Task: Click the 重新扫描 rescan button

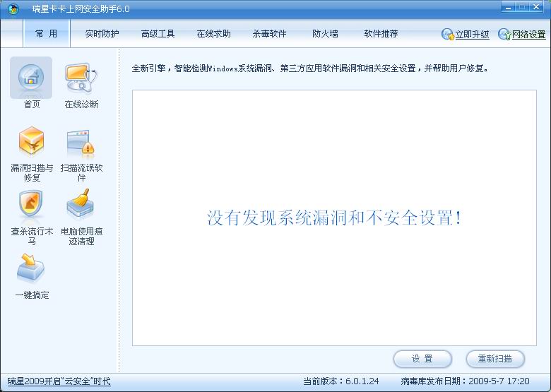Action: point(495,359)
